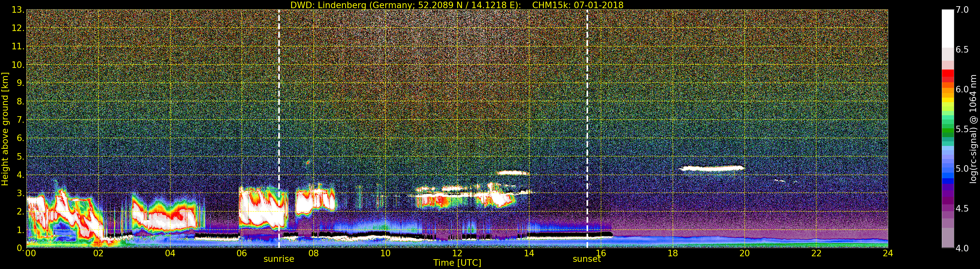Click the x-axis tick label '22'
Screen dimensions: 980x269
coord(816,253)
